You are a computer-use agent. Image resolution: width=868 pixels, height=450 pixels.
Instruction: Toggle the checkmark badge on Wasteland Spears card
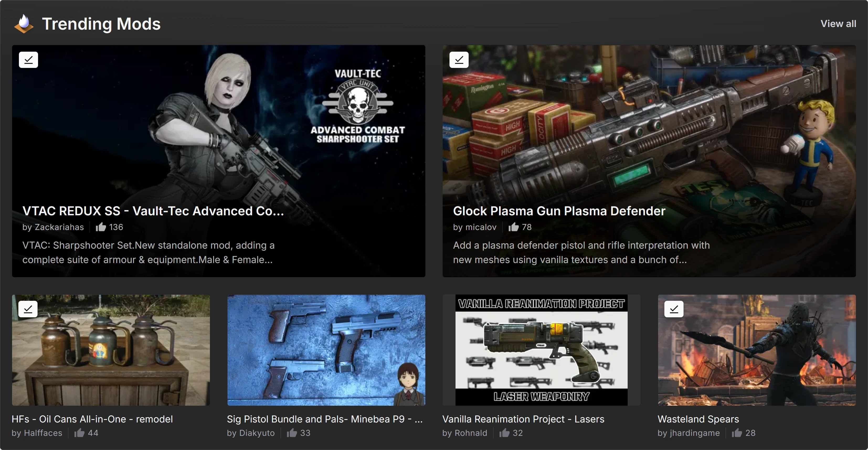click(674, 309)
